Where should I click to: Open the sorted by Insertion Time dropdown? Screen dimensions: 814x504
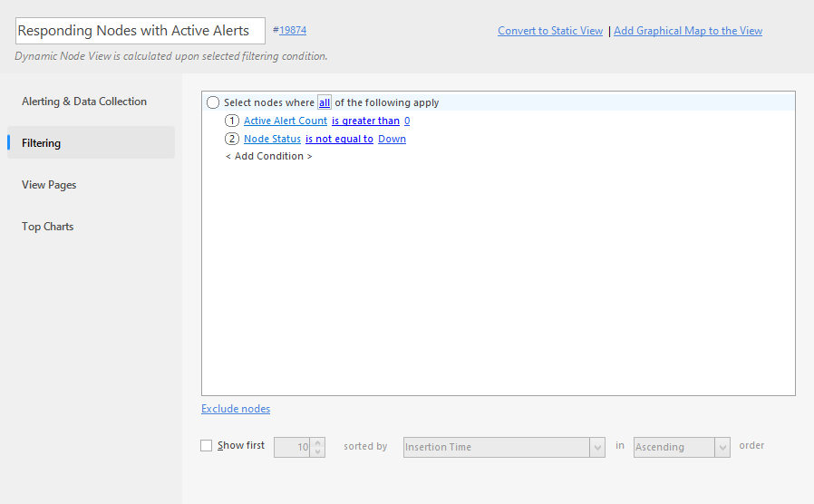point(504,447)
